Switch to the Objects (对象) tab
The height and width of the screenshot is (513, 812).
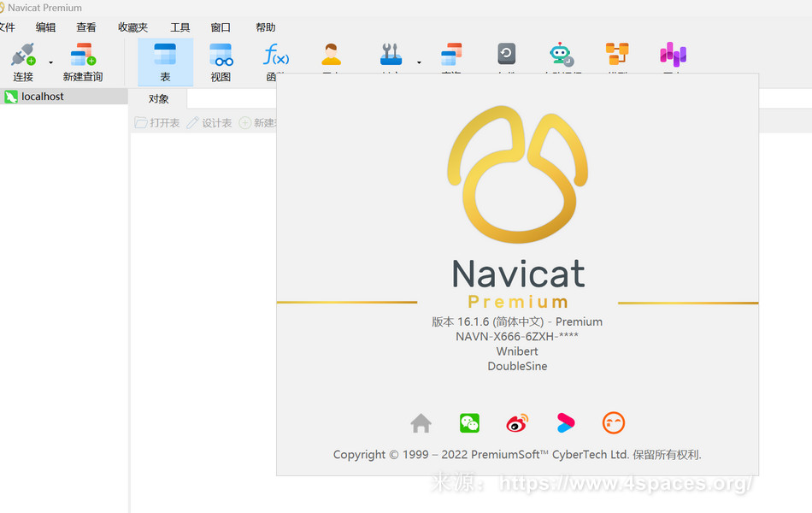[x=159, y=99]
